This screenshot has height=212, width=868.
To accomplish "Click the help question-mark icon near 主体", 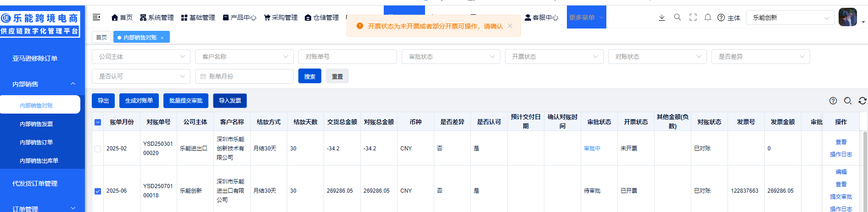I will (x=721, y=17).
